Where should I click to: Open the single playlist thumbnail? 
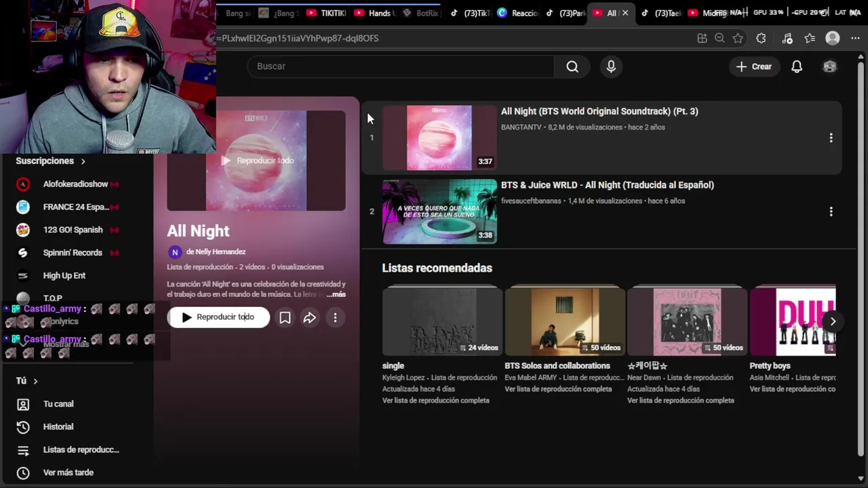click(442, 321)
